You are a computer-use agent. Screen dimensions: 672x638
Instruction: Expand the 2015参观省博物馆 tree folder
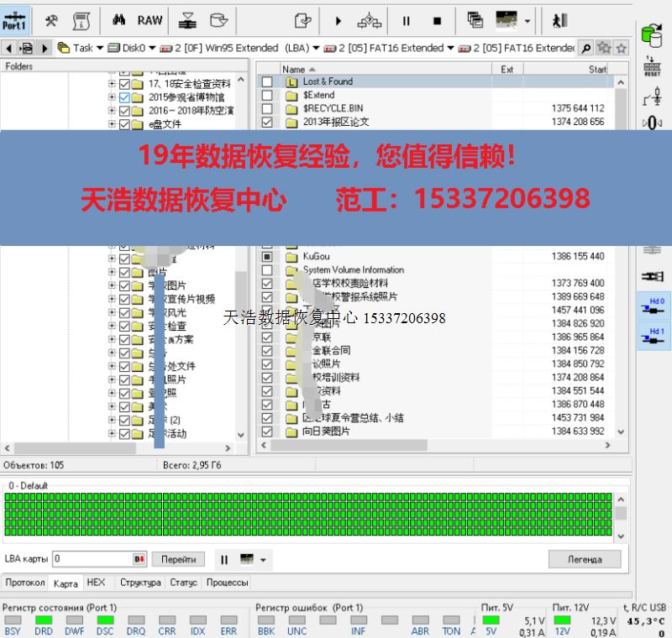coord(113,97)
